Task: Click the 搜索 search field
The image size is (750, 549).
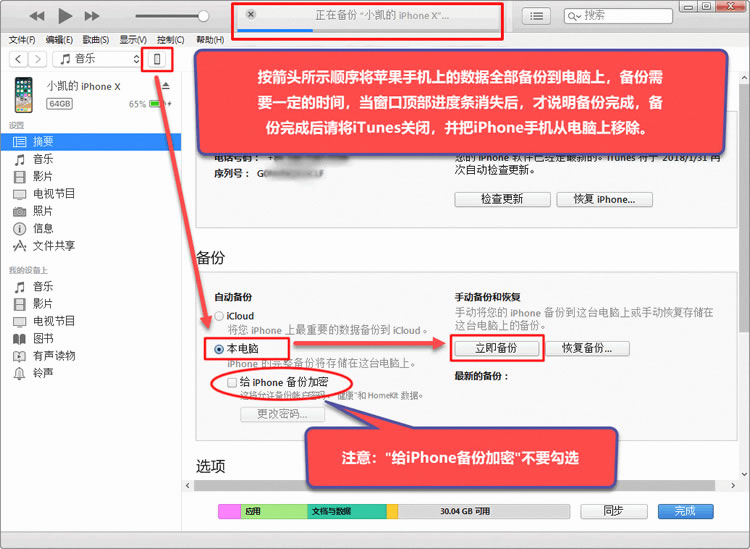Action: click(618, 16)
